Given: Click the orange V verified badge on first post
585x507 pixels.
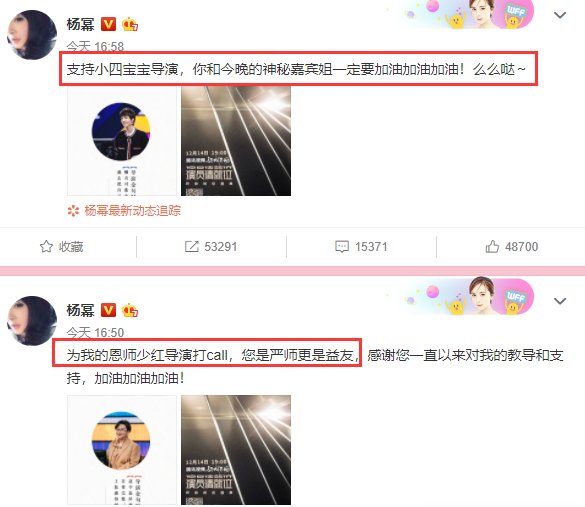Looking at the screenshot, I should click(x=109, y=25).
